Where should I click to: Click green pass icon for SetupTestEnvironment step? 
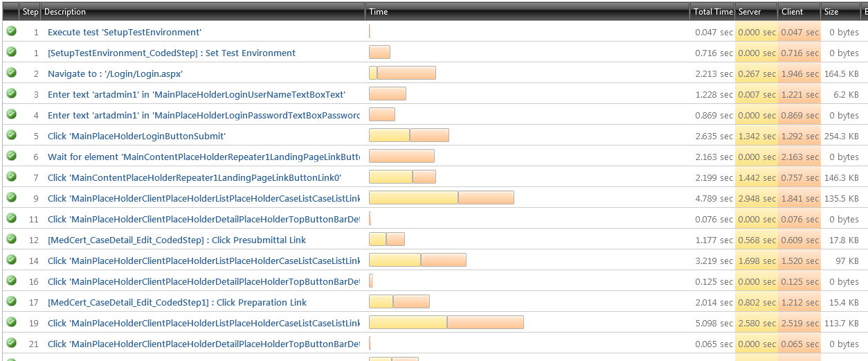coord(11,31)
